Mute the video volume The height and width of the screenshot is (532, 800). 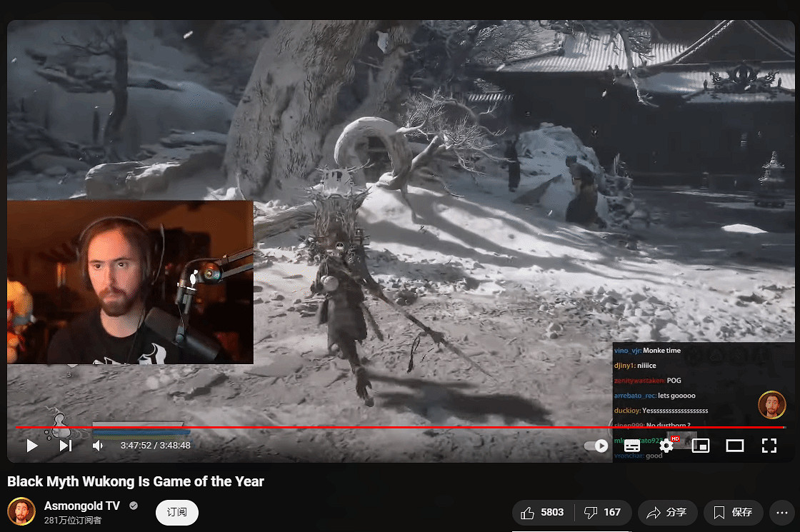coord(99,446)
